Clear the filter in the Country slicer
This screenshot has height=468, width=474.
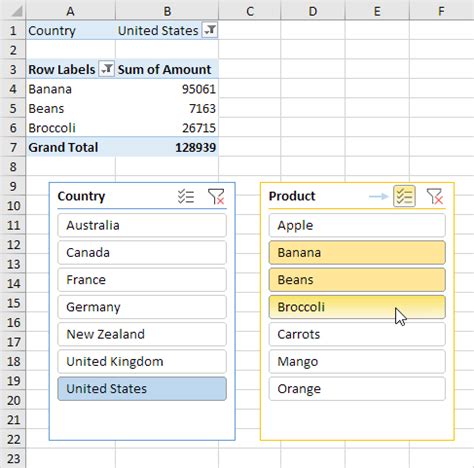coord(216,196)
